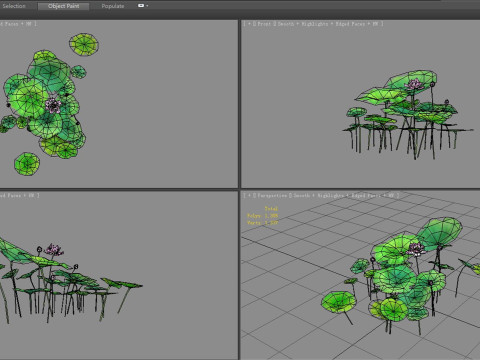The image size is (480, 360).
Task: Click the white ribbon display toggle icon
Action: click(141, 6)
